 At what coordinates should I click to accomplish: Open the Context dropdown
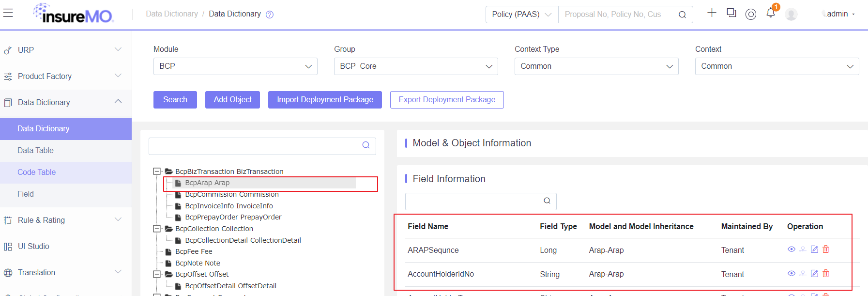[777, 66]
